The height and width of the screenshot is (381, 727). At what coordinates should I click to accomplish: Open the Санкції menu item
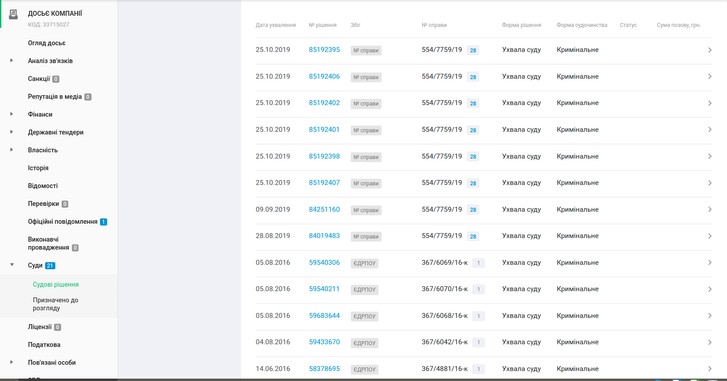39,79
